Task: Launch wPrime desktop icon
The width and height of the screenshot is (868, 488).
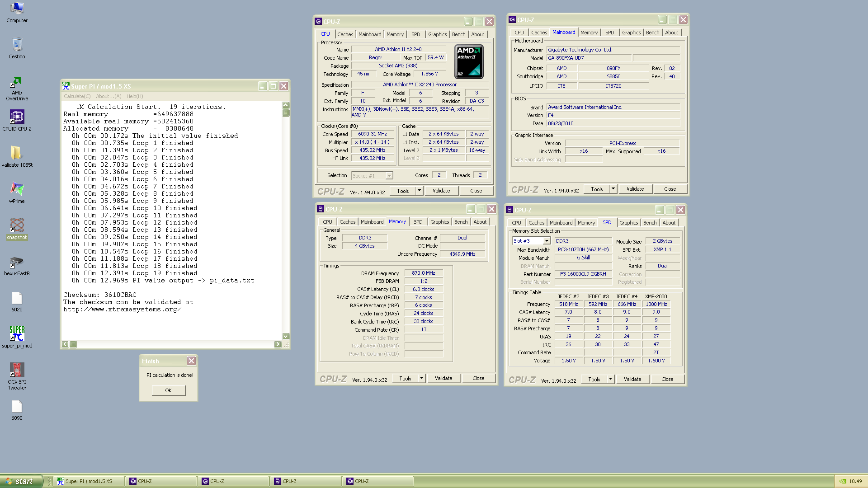Action: [17, 192]
